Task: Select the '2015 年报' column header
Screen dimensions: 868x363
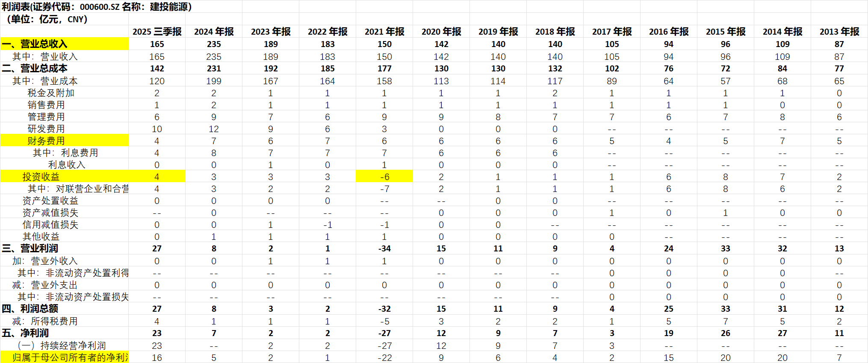Action: click(x=726, y=32)
